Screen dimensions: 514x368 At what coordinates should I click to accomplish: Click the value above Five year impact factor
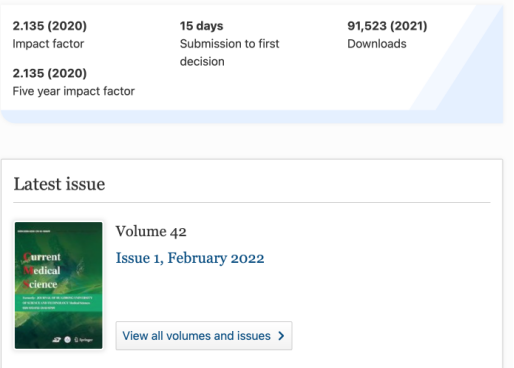coord(50,73)
